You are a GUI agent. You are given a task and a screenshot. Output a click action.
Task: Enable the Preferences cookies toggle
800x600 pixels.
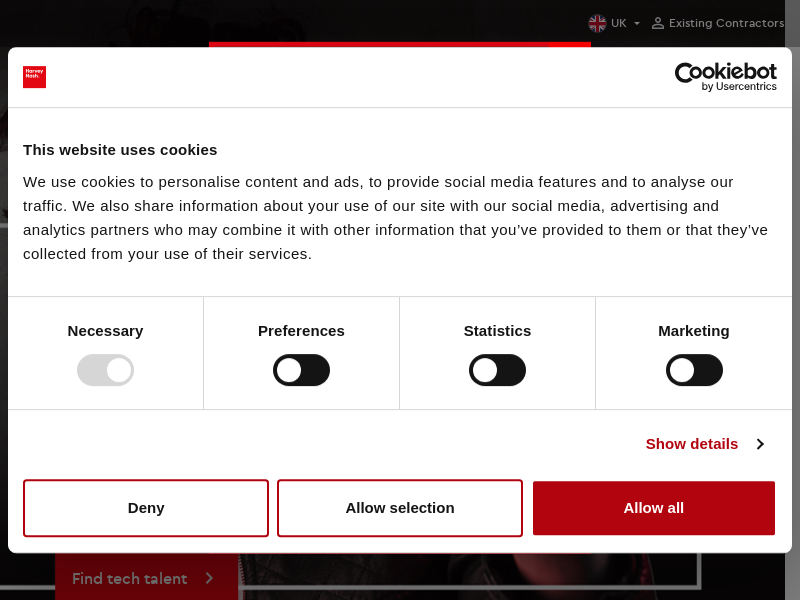pyautogui.click(x=301, y=370)
